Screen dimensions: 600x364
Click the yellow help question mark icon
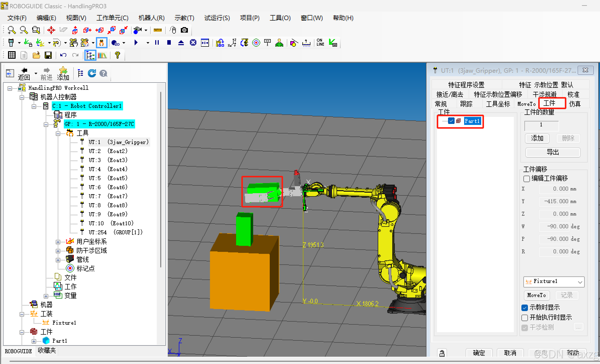[x=117, y=55]
